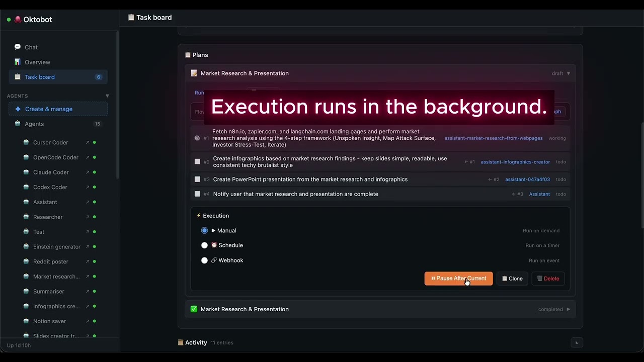Click the robot icon of Infographics creator agent
The image size is (644, 362).
(26, 306)
